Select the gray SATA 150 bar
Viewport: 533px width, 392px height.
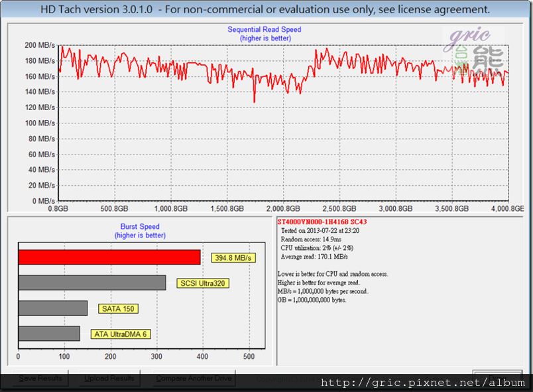(x=53, y=308)
